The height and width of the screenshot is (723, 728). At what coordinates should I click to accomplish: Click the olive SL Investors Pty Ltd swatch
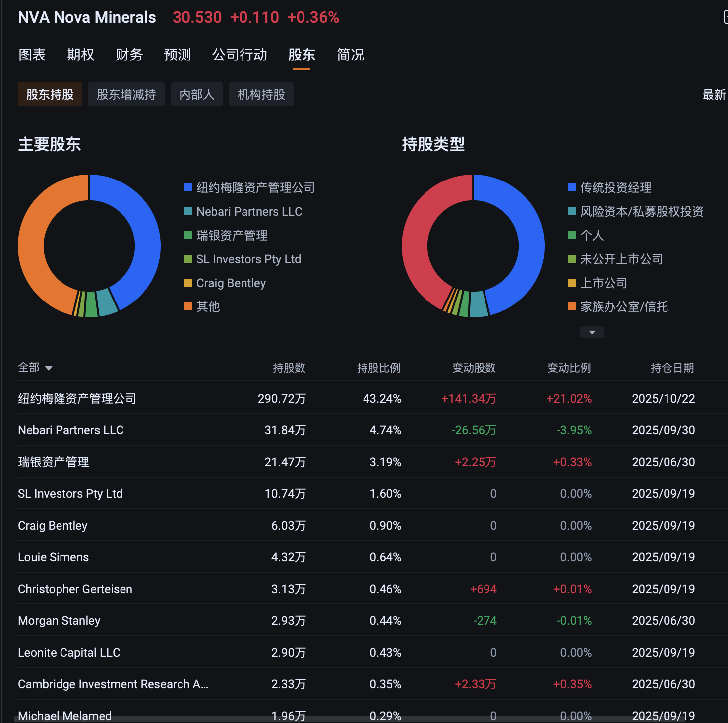click(188, 259)
